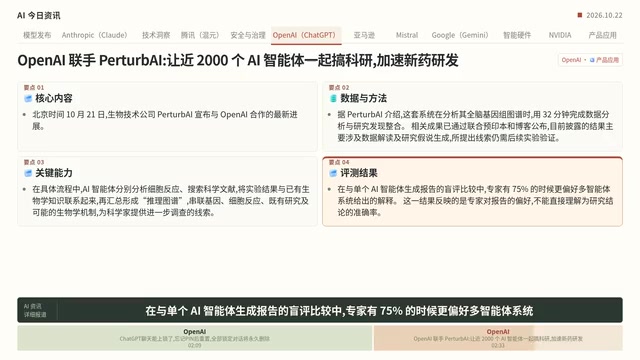
Task: Click the 02:33 timestamp
Action: (498, 345)
